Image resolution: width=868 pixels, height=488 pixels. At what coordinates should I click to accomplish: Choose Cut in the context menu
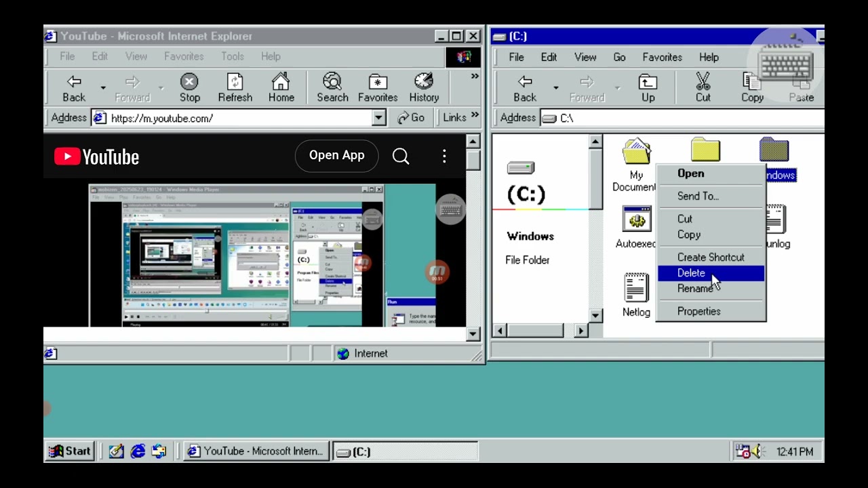point(711,219)
